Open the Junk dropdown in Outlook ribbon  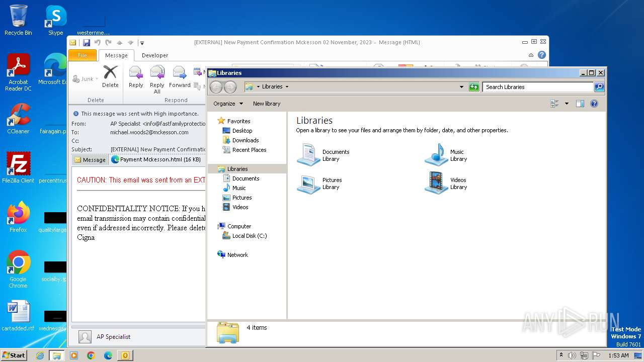click(x=86, y=79)
